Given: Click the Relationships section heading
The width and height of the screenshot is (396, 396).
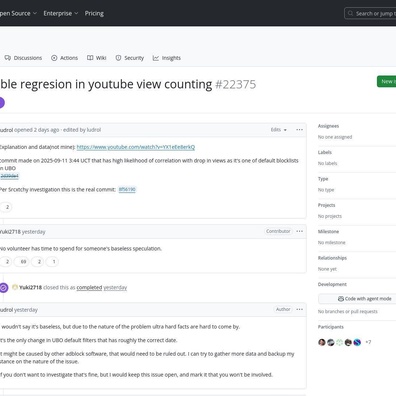Looking at the screenshot, I should click(332, 258).
